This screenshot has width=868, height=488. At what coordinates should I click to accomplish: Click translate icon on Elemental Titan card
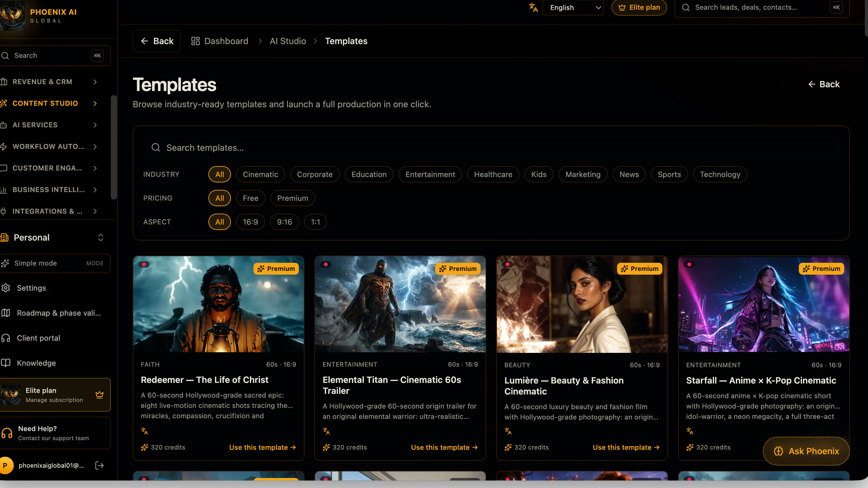[326, 431]
